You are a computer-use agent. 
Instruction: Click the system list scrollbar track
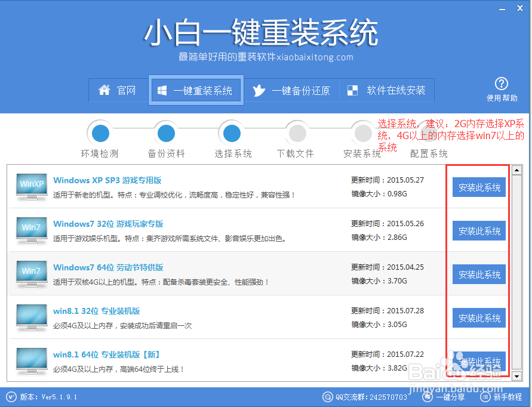pos(516,273)
